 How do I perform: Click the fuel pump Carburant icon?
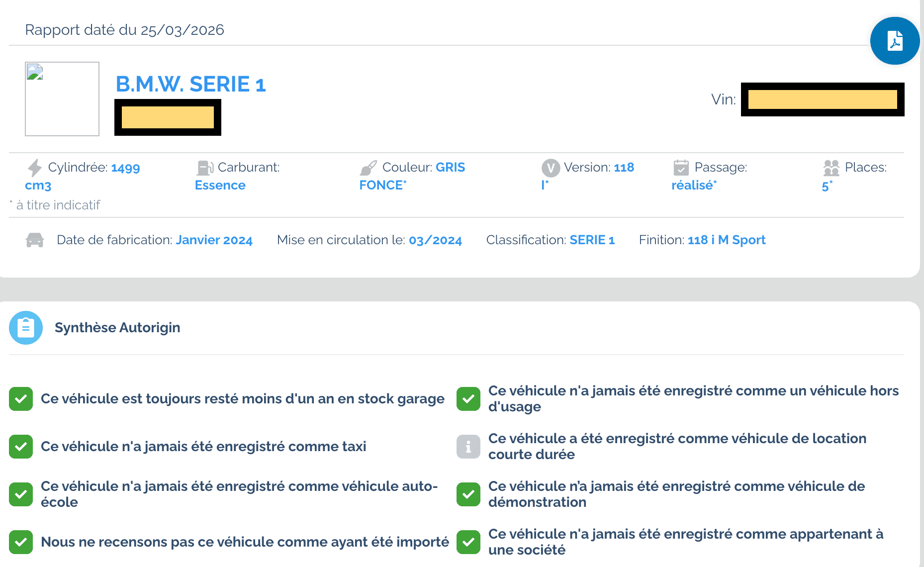[x=205, y=168]
